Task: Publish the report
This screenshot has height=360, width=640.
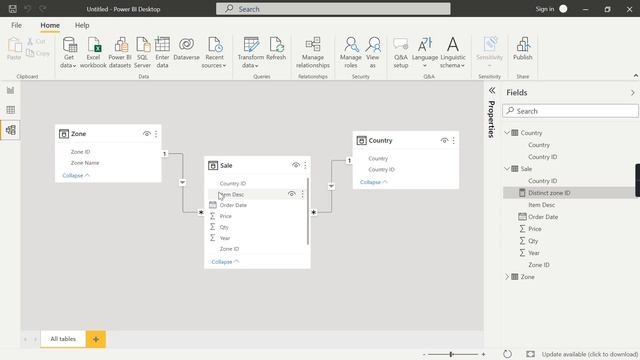Action: coord(522,49)
